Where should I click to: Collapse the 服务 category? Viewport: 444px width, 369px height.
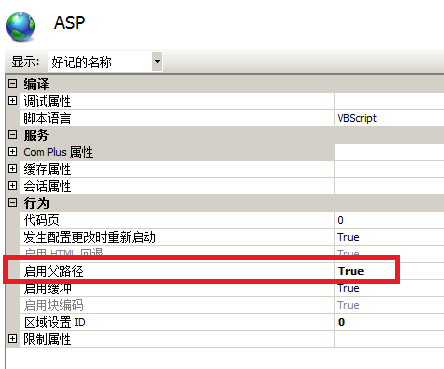pyautogui.click(x=12, y=135)
